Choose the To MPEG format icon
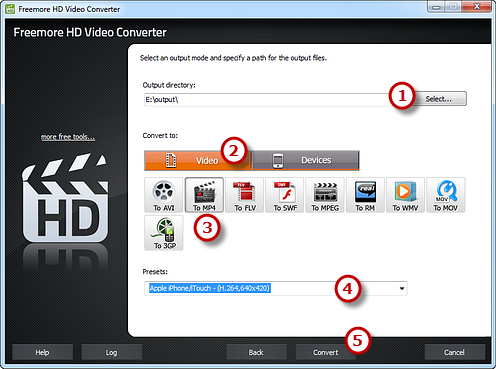Image resolution: width=496 pixels, height=369 pixels. coord(325,195)
